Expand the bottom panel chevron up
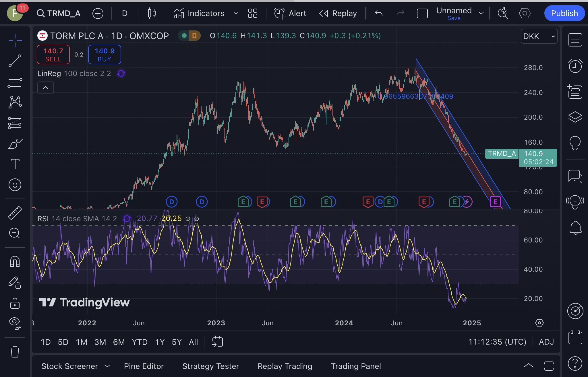The width and height of the screenshot is (588, 377). coord(529,366)
